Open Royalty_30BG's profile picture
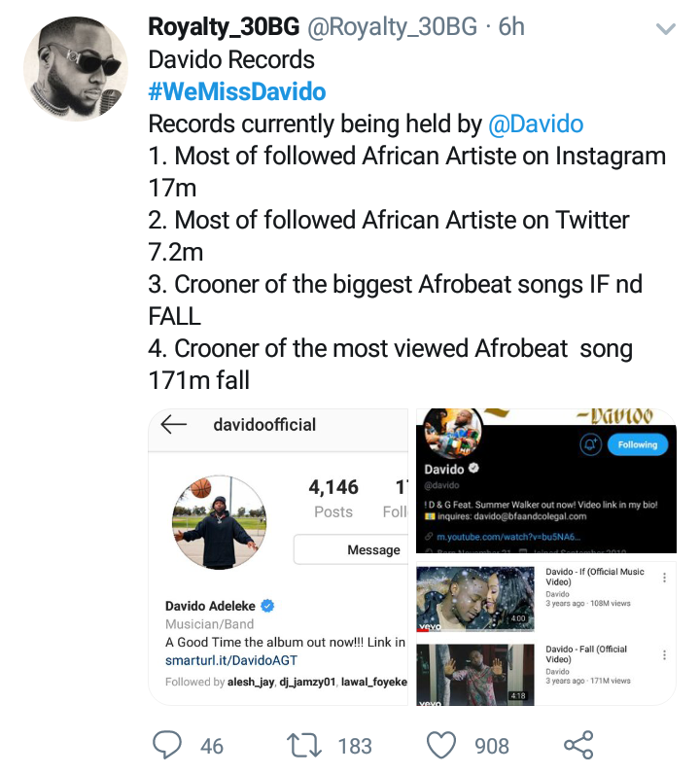The width and height of the screenshot is (700, 774). click(76, 68)
